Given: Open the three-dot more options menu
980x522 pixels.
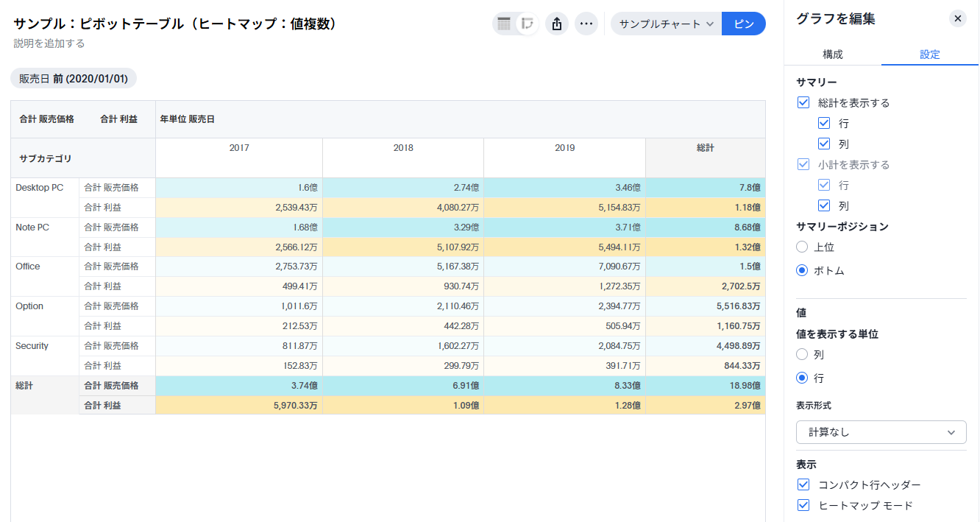Looking at the screenshot, I should pos(586,24).
